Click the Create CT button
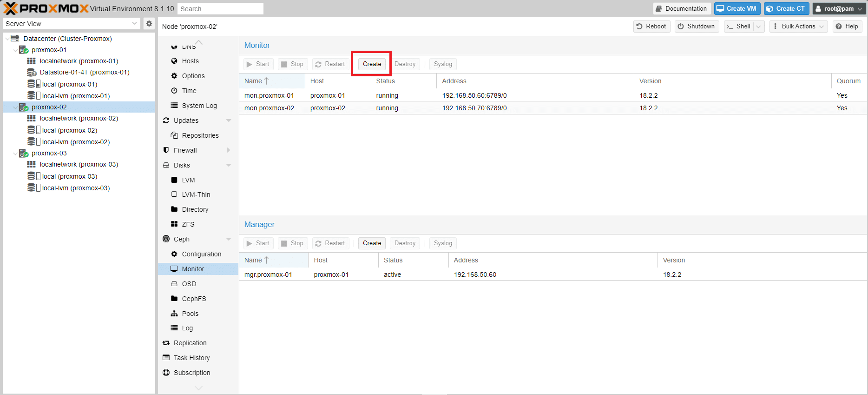The width and height of the screenshot is (868, 395). coord(786,8)
